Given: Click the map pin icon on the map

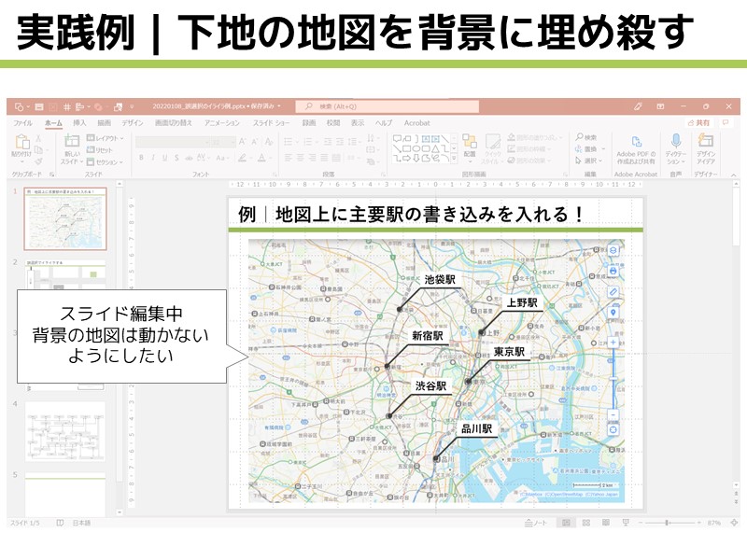Looking at the screenshot, I should (613, 313).
